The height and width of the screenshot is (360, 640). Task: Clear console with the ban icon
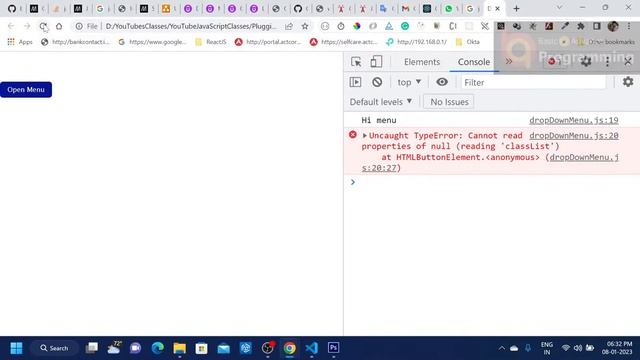(377, 82)
